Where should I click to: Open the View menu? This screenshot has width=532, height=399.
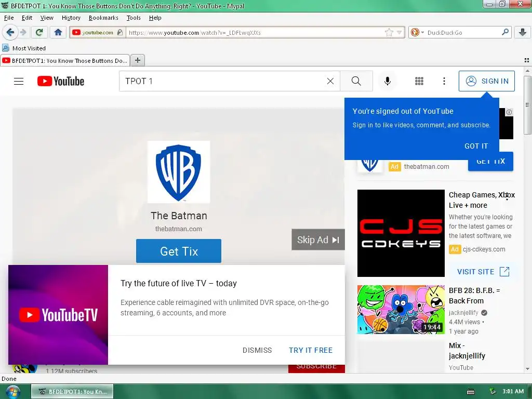point(47,18)
